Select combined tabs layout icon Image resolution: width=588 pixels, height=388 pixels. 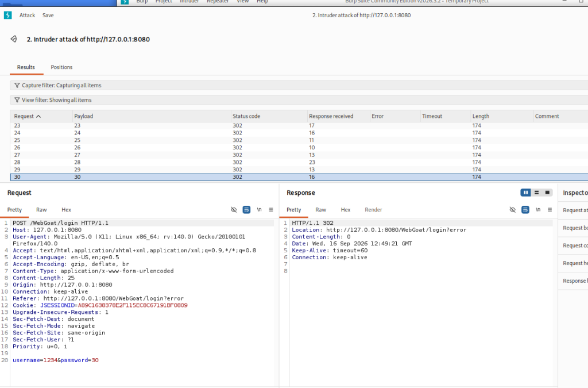click(x=547, y=193)
